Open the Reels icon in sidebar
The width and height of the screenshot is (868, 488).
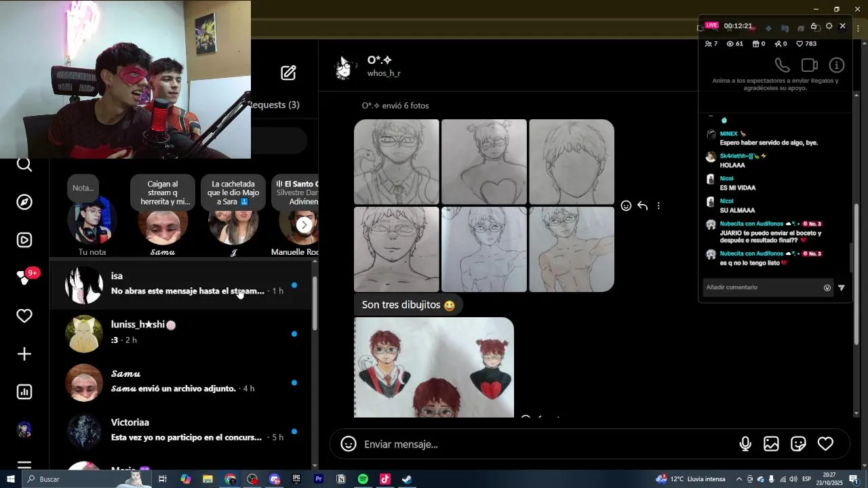click(24, 240)
